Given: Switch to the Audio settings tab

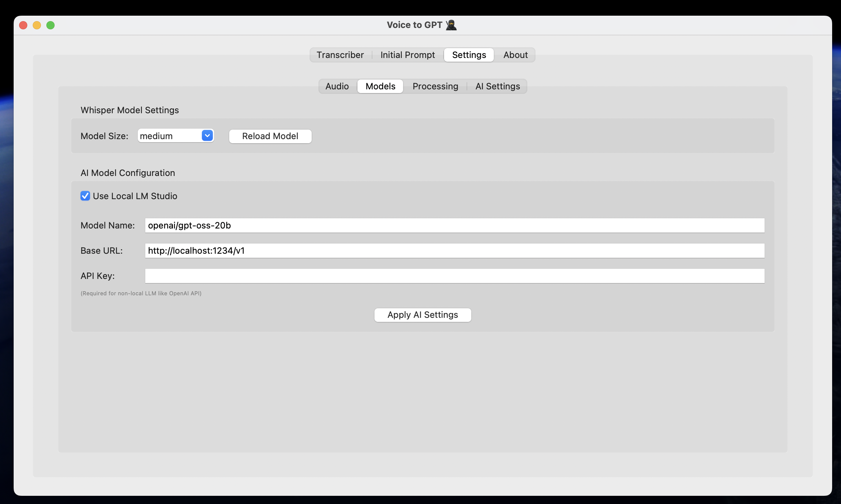Looking at the screenshot, I should (337, 86).
